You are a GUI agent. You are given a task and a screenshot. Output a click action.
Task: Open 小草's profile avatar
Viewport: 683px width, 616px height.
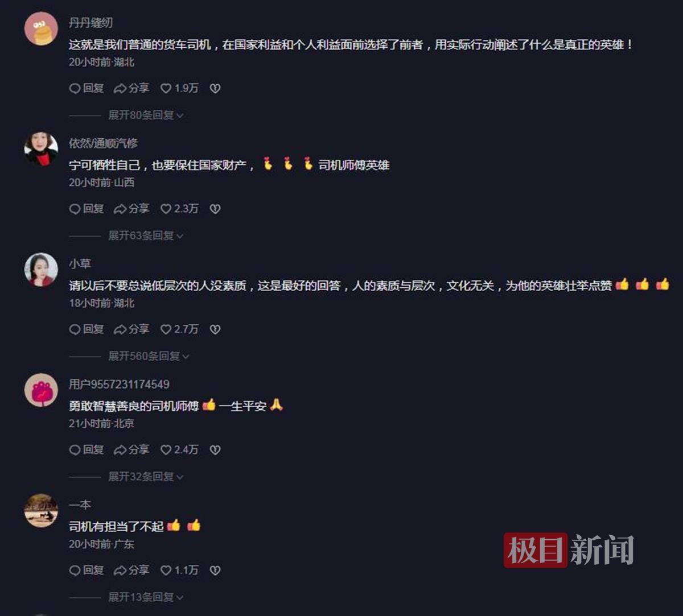[41, 270]
